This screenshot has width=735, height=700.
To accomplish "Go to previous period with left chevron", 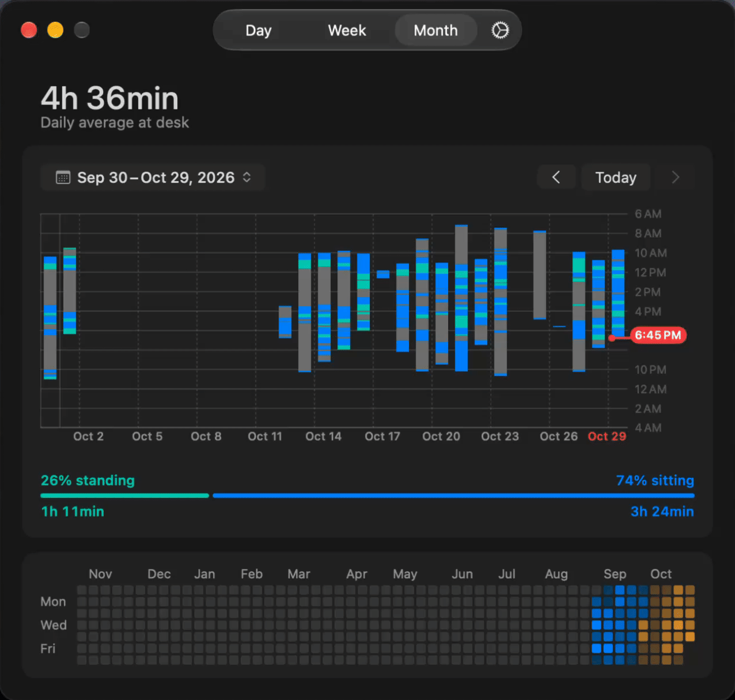I will 556,177.
